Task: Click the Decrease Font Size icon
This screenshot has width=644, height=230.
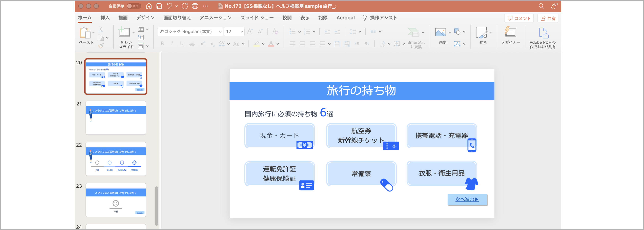Action: point(260,32)
